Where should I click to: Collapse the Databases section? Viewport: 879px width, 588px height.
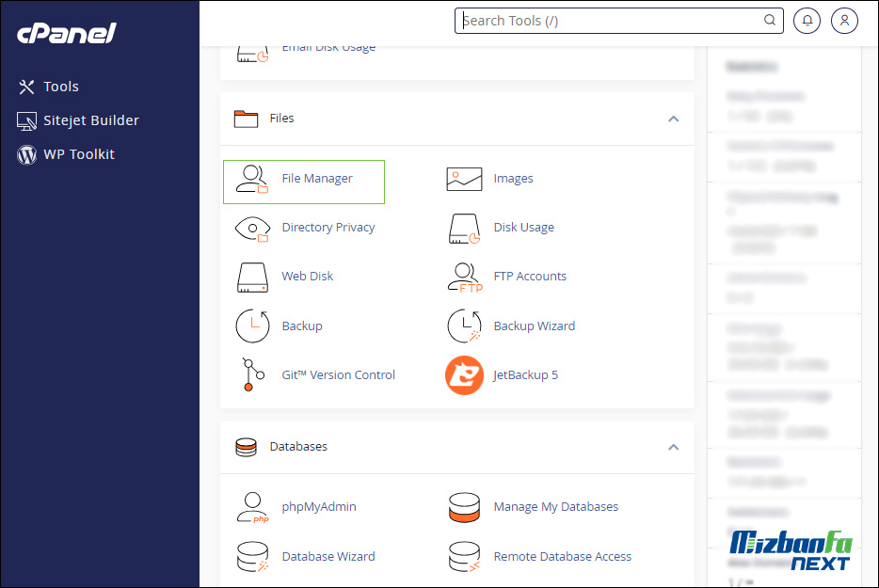[673, 447]
